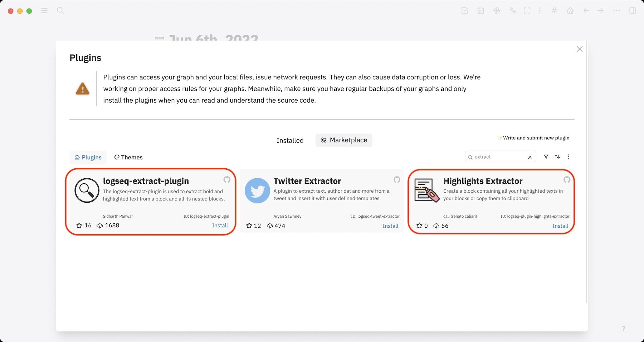Viewport: 644px width, 342px height.
Task: Clear the extract search text
Action: pyautogui.click(x=530, y=157)
